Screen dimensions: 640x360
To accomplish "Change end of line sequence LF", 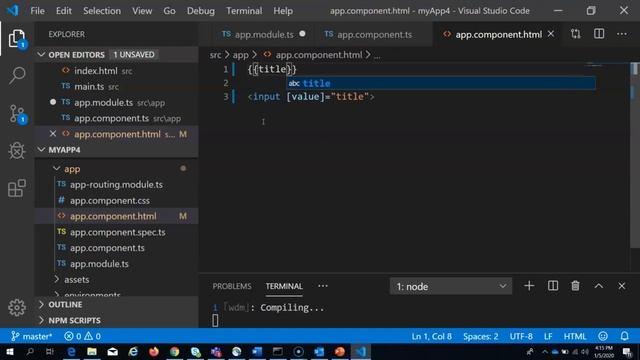I will pyautogui.click(x=548, y=336).
